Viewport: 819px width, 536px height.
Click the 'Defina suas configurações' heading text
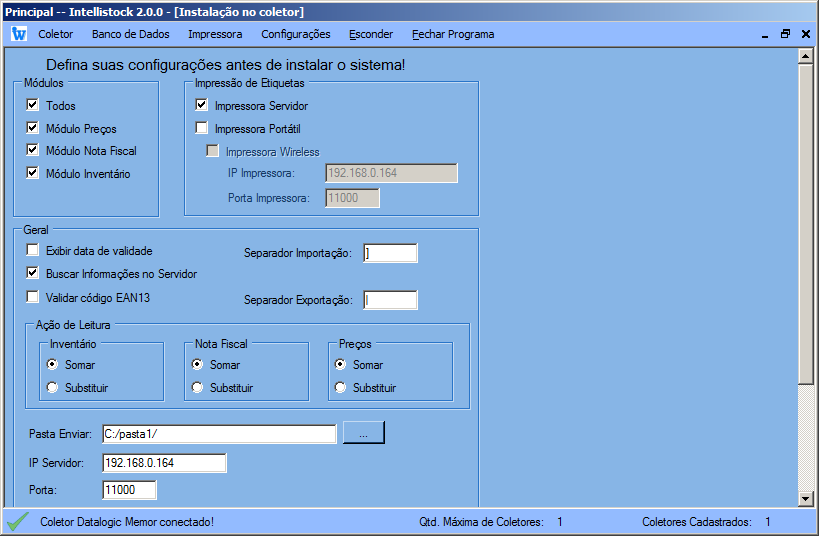(226, 65)
